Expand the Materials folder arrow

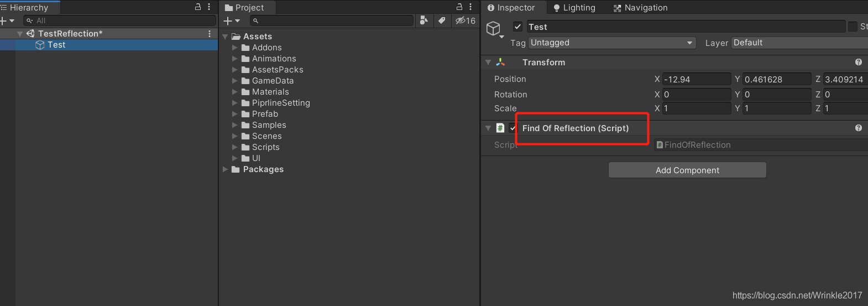235,92
